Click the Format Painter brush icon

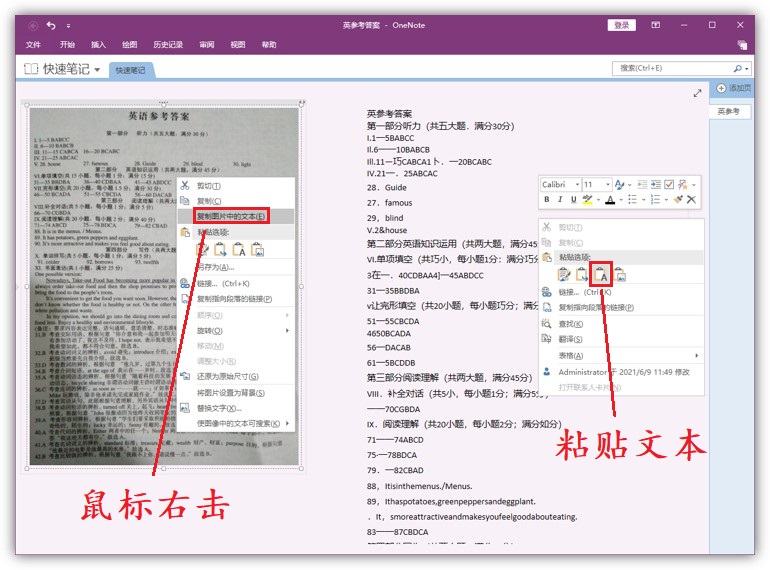678,199
